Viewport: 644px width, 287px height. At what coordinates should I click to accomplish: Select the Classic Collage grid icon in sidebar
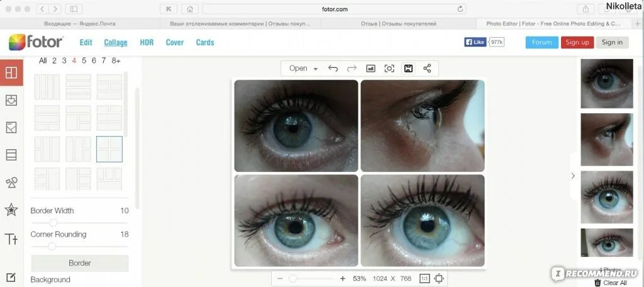click(x=11, y=72)
